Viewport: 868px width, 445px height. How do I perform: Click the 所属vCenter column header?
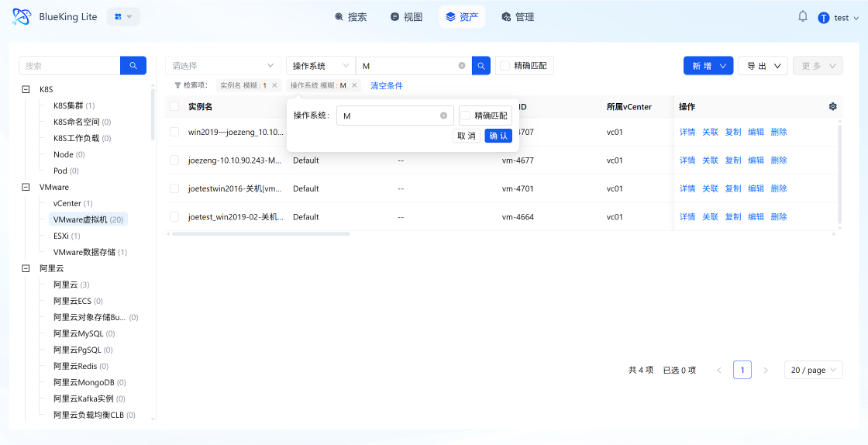(x=629, y=107)
